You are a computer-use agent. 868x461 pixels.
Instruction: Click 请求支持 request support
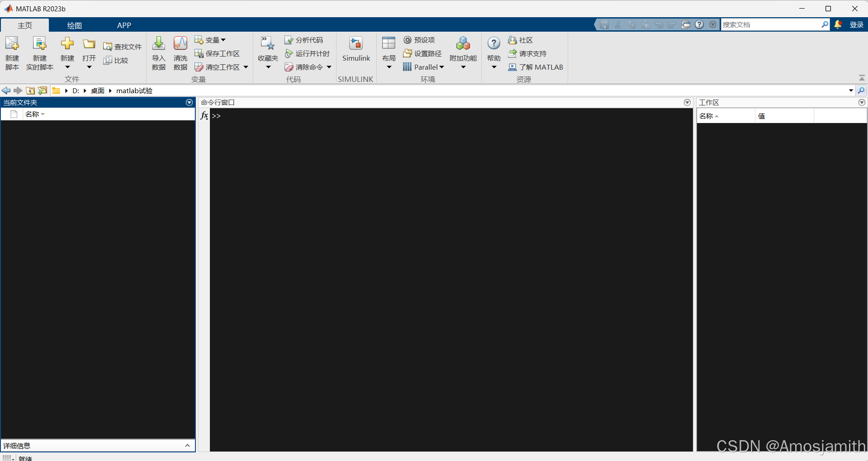[527, 53]
